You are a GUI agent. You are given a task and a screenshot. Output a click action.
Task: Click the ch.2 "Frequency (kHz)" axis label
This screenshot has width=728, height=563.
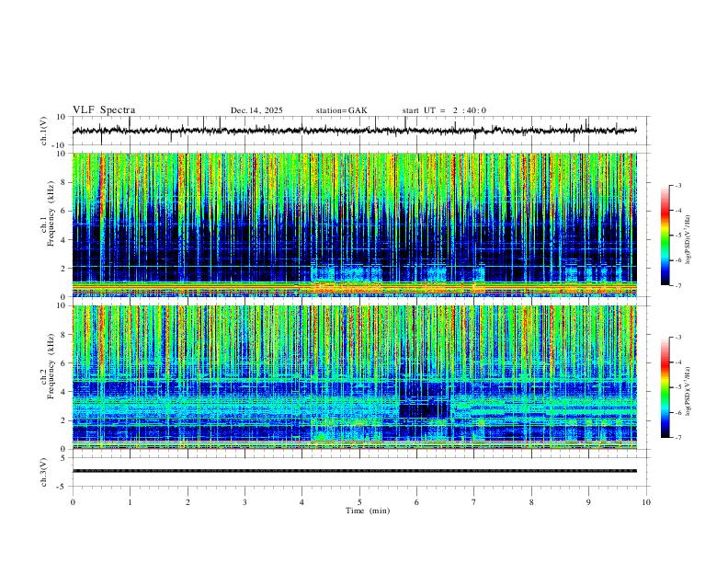coord(51,366)
